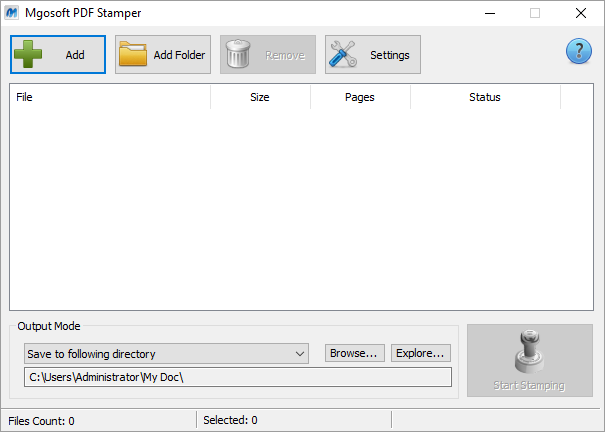605x432 pixels.
Task: Close the Mgosoft PDF Stamper window
Action: (580, 13)
